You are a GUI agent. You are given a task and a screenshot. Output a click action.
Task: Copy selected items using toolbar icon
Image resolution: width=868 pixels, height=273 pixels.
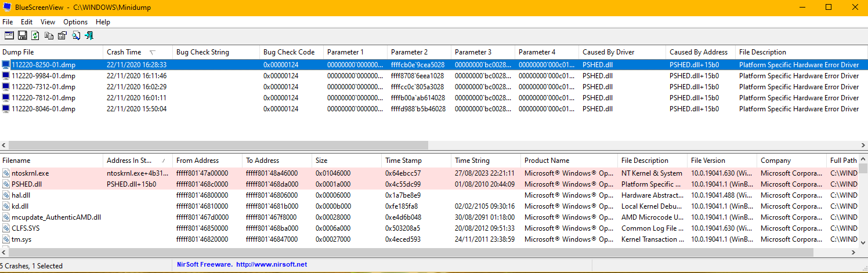tap(49, 35)
